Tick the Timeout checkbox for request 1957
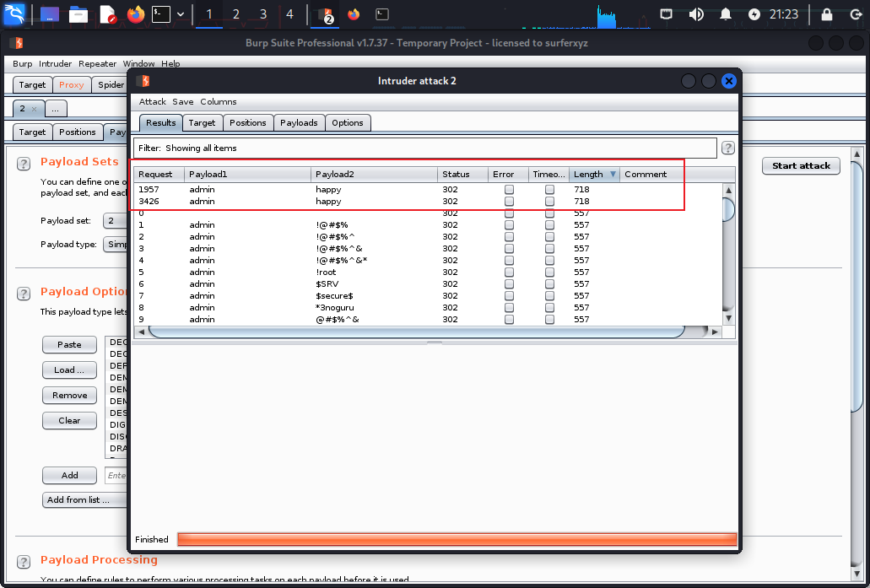 click(549, 190)
